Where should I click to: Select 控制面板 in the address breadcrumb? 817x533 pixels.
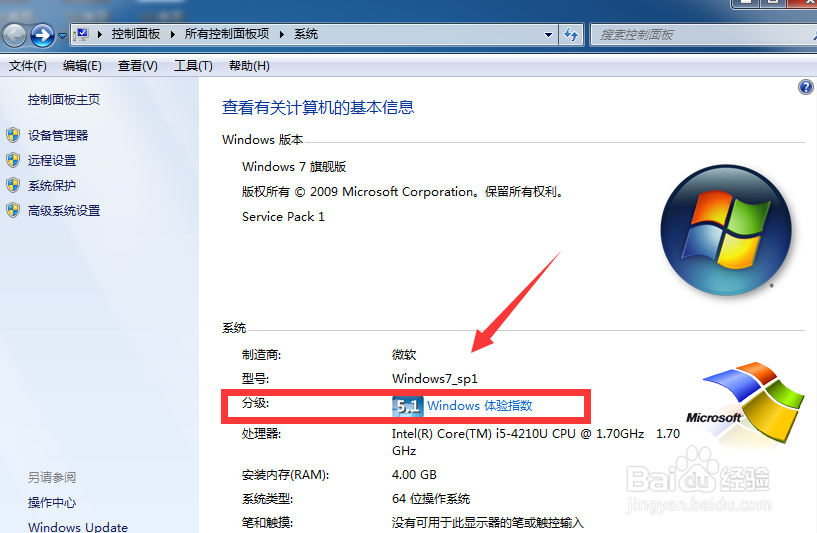[x=135, y=34]
